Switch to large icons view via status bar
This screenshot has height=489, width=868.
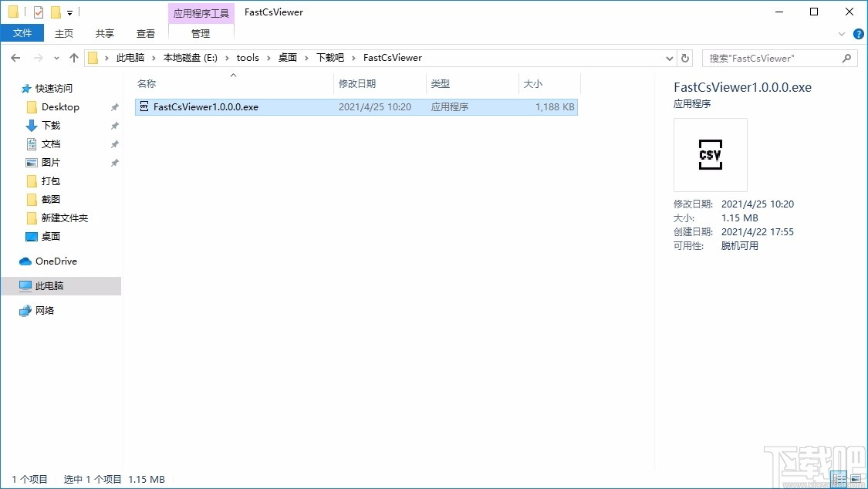pos(856,479)
